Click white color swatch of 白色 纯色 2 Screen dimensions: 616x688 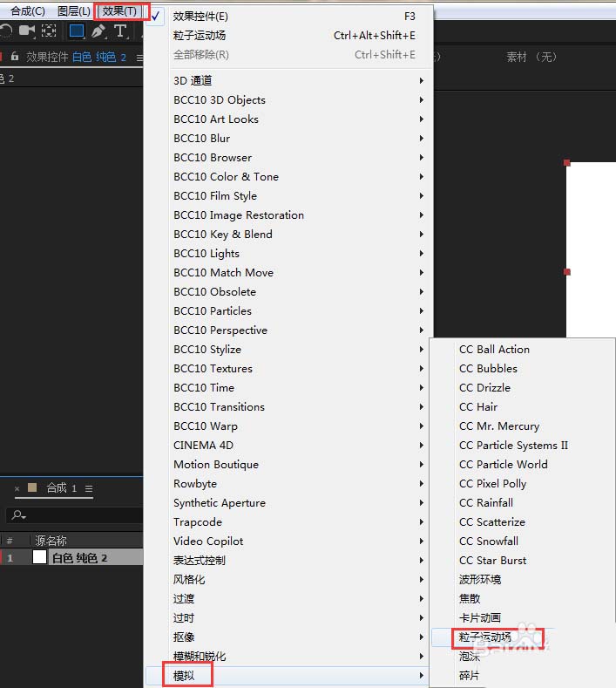39,557
